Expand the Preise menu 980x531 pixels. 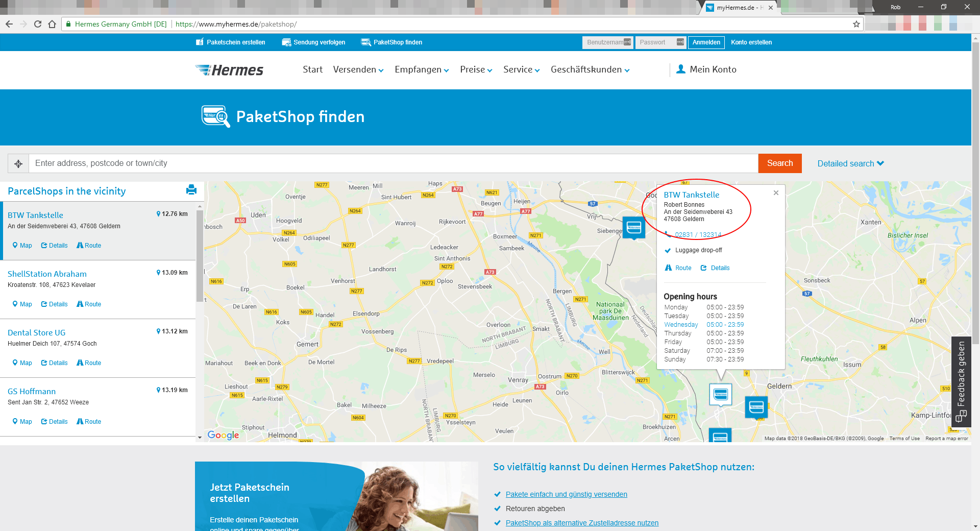pos(476,69)
